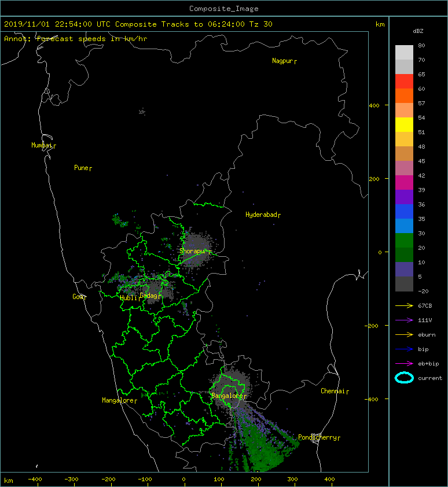Click the 54 dBZ yellow color swatch
The width and height of the screenshot is (448, 487).
pos(404,124)
